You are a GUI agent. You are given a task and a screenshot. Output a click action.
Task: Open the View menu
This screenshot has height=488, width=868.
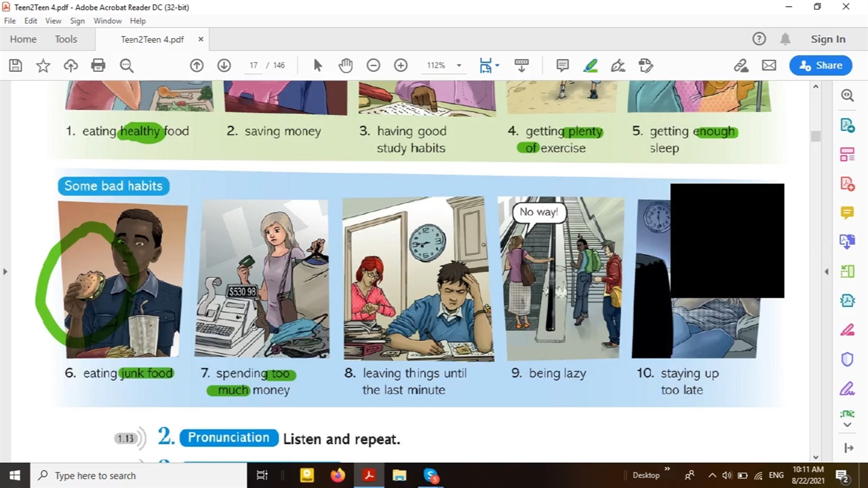click(x=53, y=21)
